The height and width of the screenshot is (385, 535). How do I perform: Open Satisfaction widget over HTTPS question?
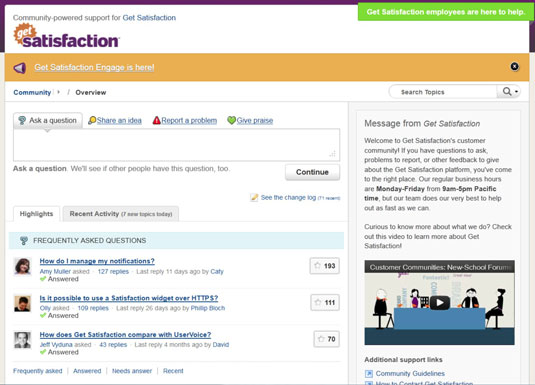click(129, 298)
